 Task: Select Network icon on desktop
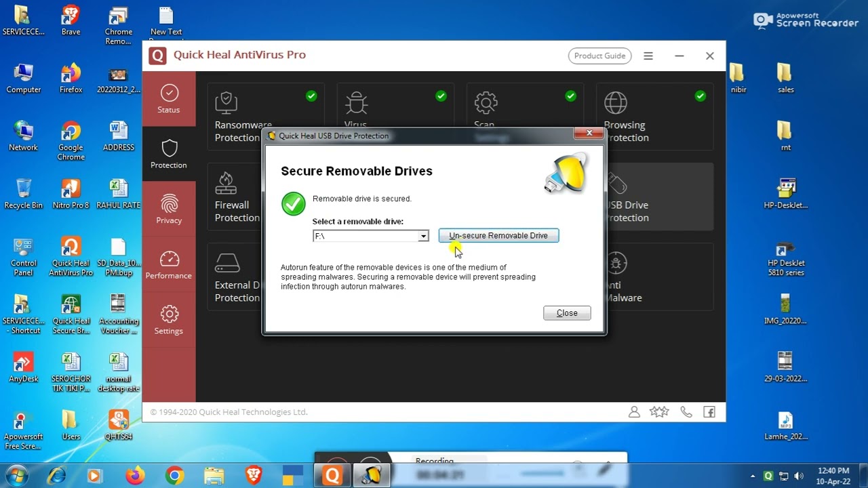click(23, 136)
